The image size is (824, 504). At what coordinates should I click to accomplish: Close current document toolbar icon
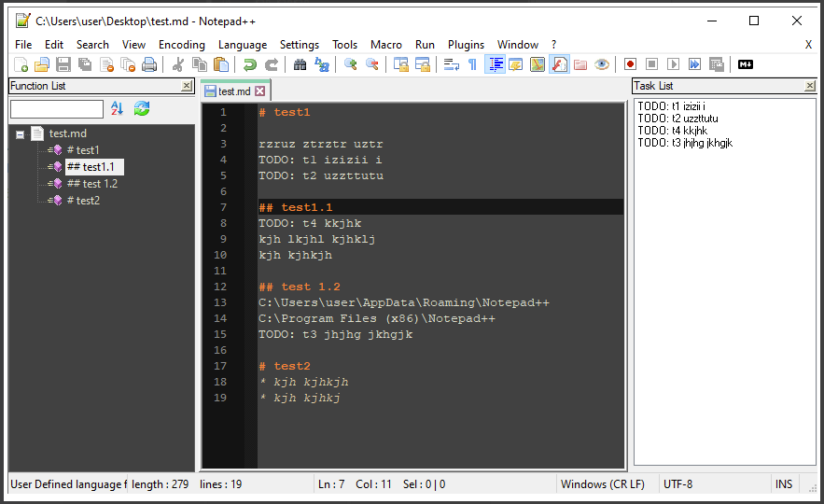pos(106,64)
